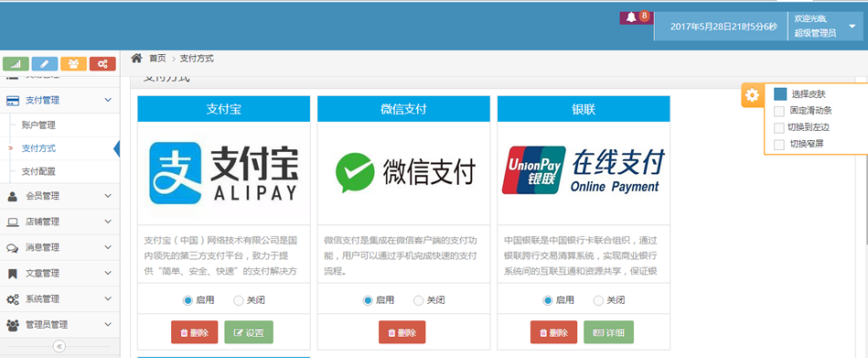Click the 银联 description text
The height and width of the screenshot is (358, 868).
[581, 256]
